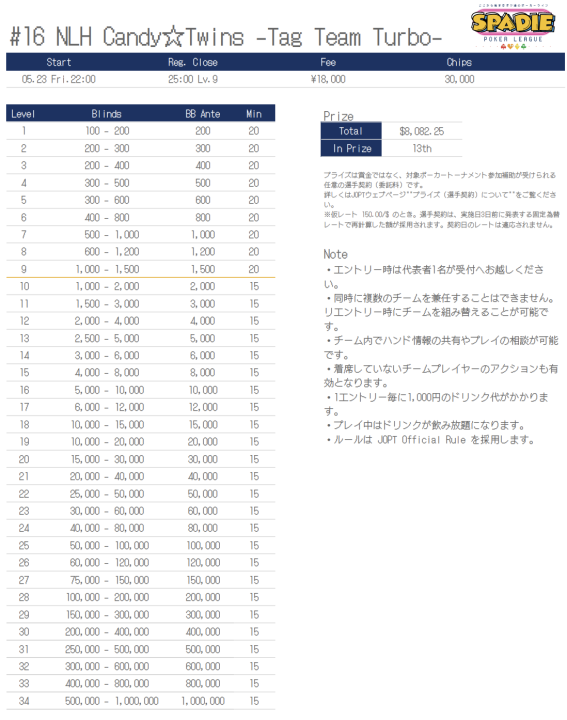The width and height of the screenshot is (567, 720).
Task: Click the Chips header cell
Action: click(x=459, y=62)
